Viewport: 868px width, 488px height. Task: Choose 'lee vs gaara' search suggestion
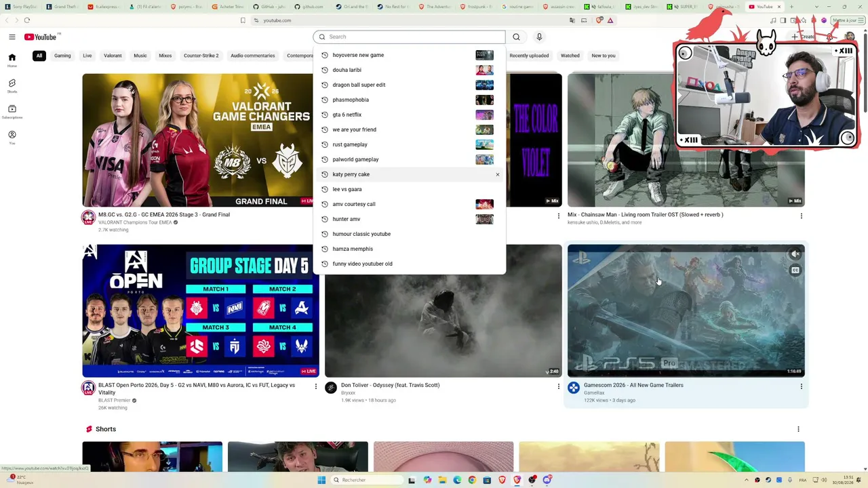coord(410,189)
